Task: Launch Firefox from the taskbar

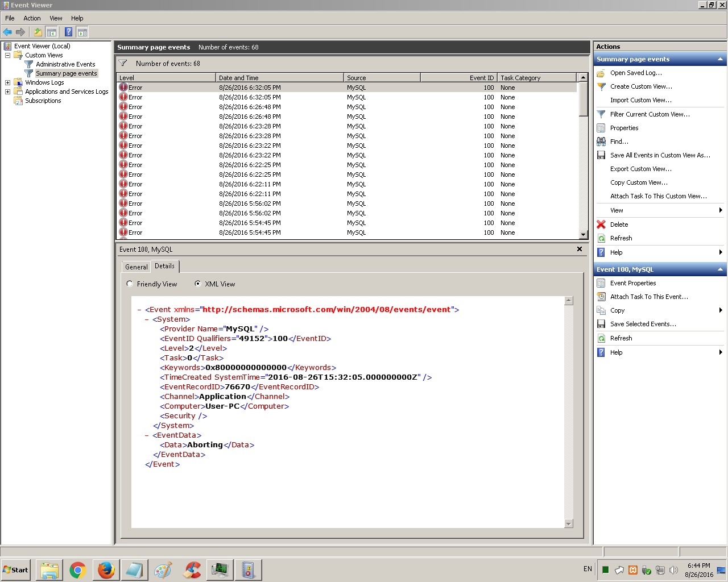Action: click(106, 570)
